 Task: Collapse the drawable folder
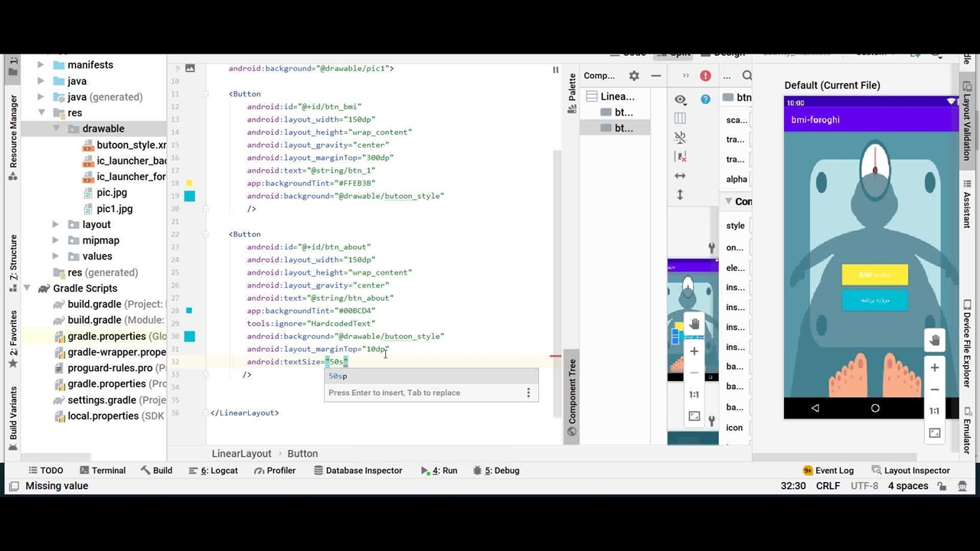coord(56,129)
